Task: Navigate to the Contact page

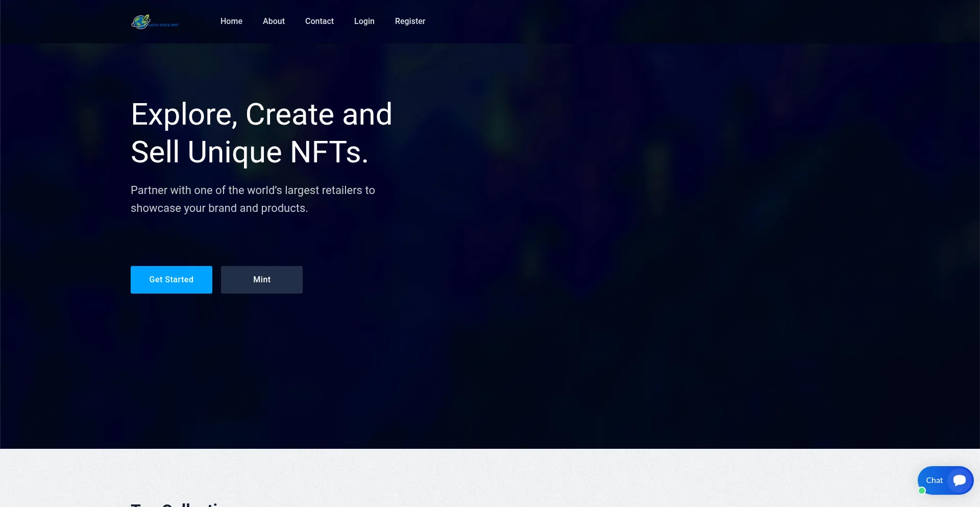Action: click(319, 21)
